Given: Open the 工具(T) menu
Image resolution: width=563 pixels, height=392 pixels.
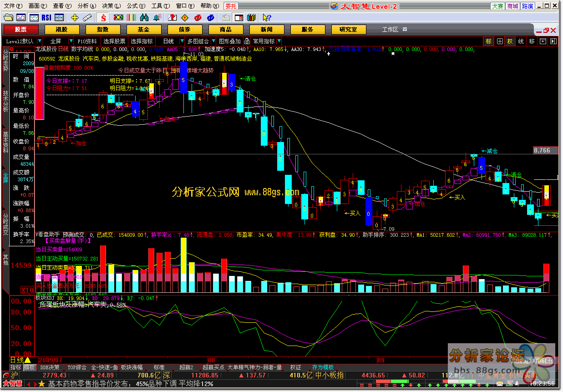Looking at the screenshot, I should pyautogui.click(x=161, y=6).
